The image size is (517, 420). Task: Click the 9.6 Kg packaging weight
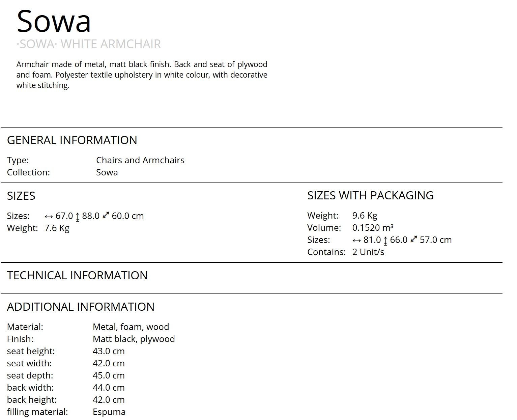click(x=365, y=216)
